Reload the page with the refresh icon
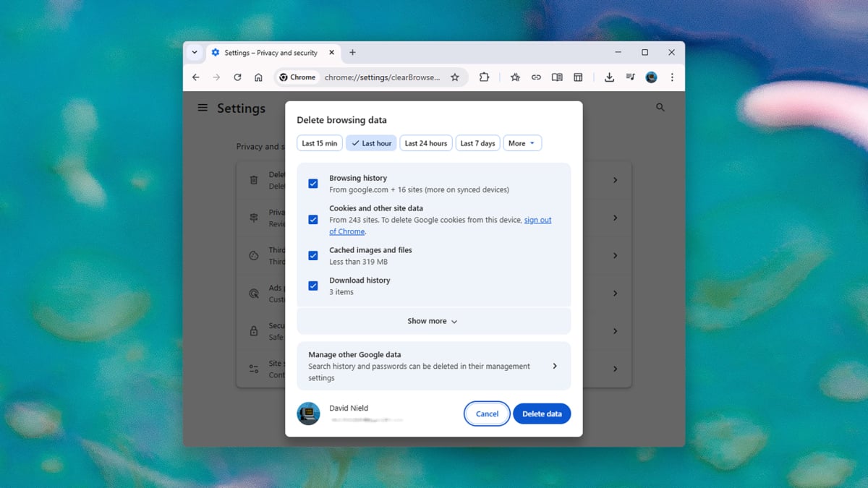Image resolution: width=868 pixels, height=488 pixels. 237,77
